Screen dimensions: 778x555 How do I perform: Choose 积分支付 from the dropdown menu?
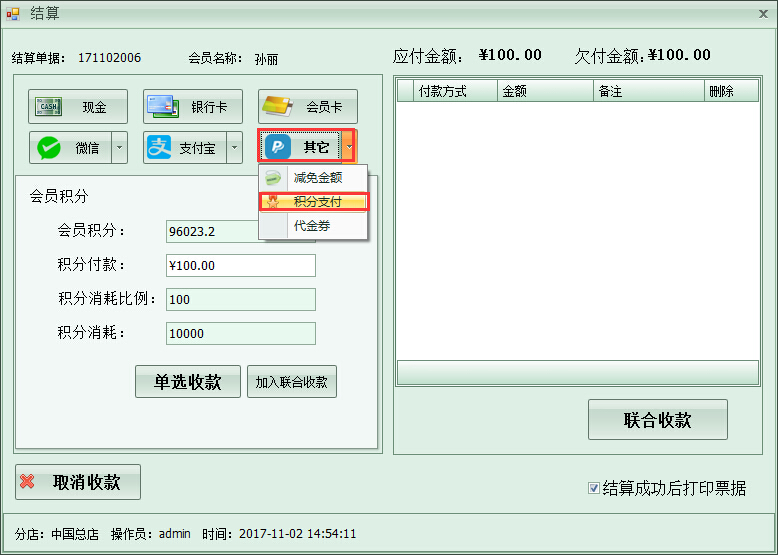pyautogui.click(x=314, y=202)
